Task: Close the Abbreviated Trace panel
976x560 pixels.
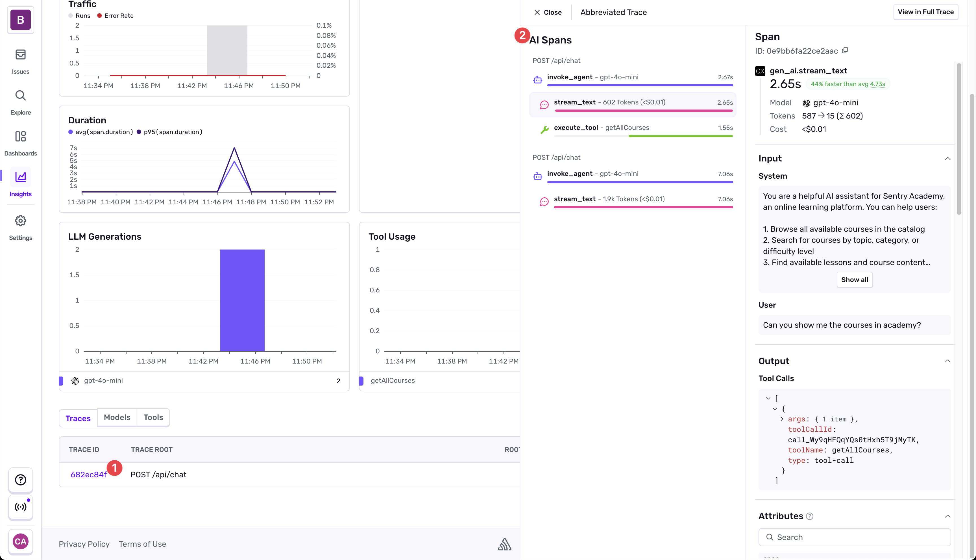Action: click(547, 12)
